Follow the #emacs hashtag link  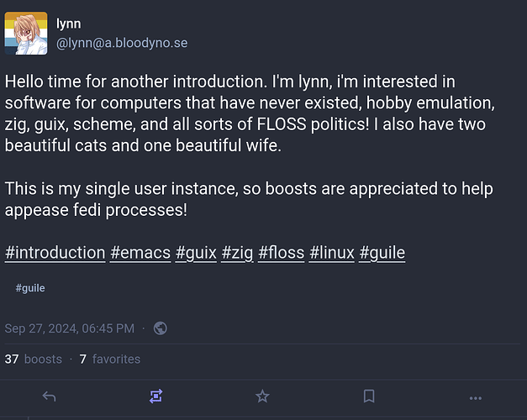(x=140, y=252)
